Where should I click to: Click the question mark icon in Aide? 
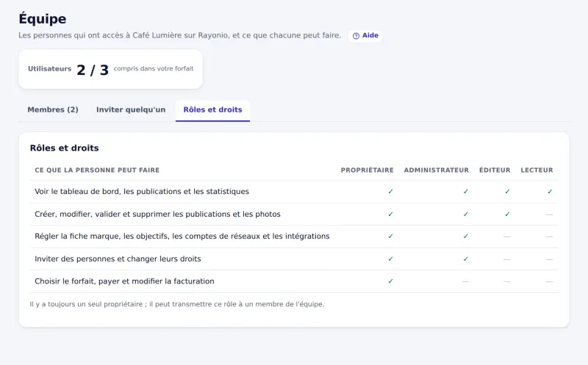pyautogui.click(x=356, y=36)
